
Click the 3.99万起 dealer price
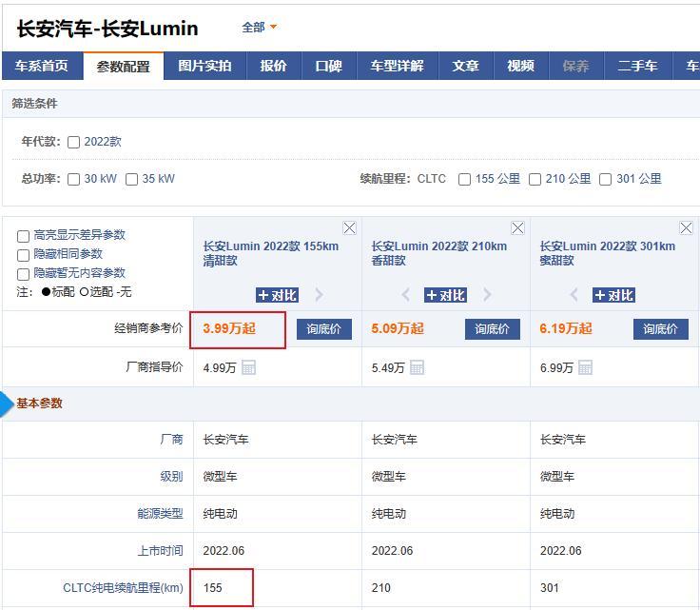(x=229, y=328)
